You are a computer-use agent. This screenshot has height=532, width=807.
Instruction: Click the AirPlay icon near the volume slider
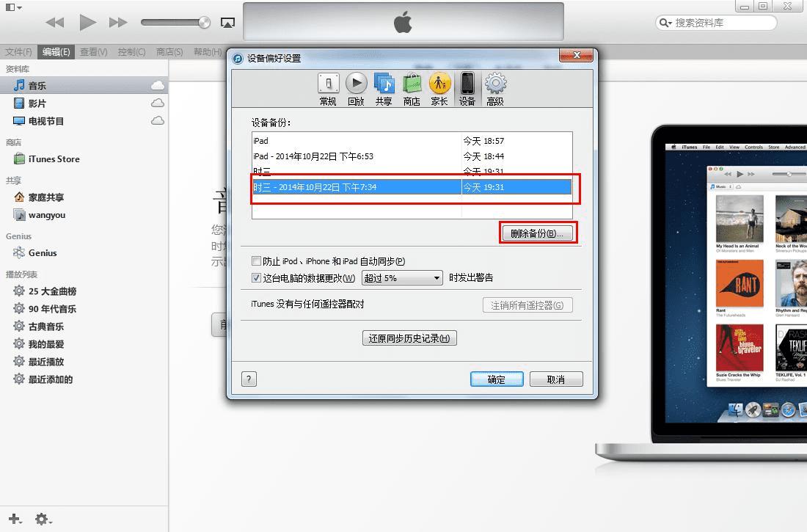227,22
